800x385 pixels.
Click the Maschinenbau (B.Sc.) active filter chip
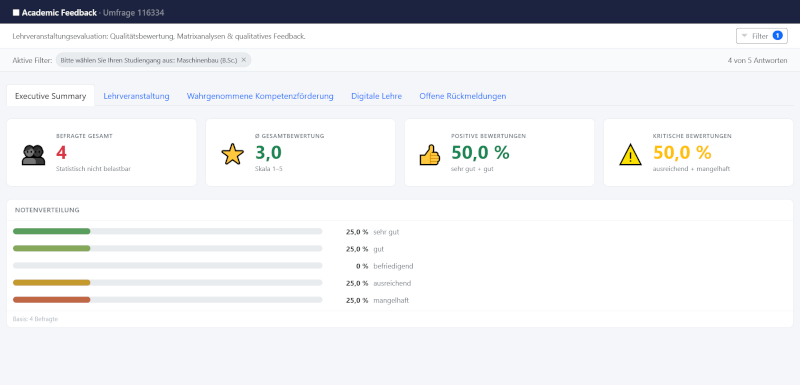(153, 60)
